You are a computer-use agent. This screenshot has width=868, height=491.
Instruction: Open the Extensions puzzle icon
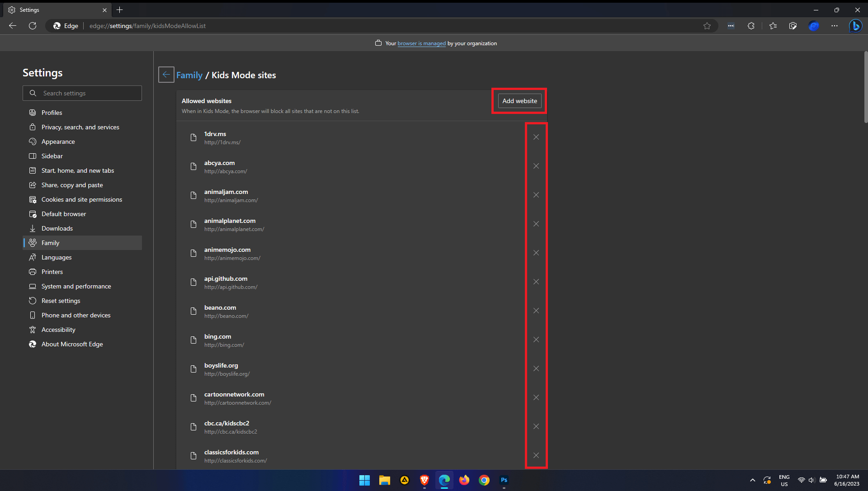pos(751,26)
